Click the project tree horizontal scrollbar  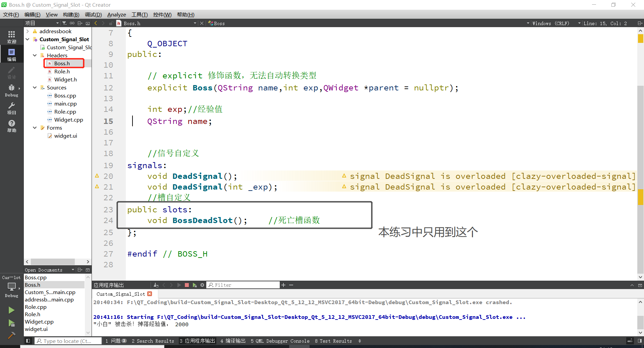click(53, 261)
